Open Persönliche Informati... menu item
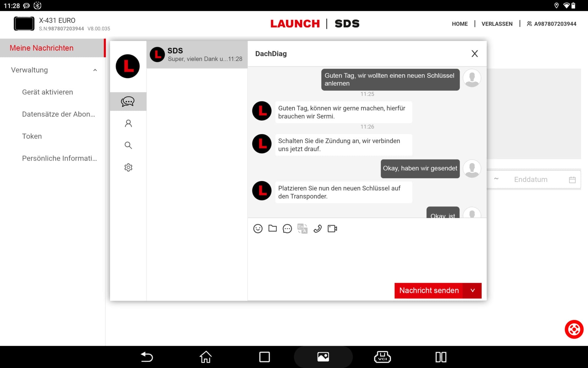Screen dimensions: 588x368 [59, 158]
